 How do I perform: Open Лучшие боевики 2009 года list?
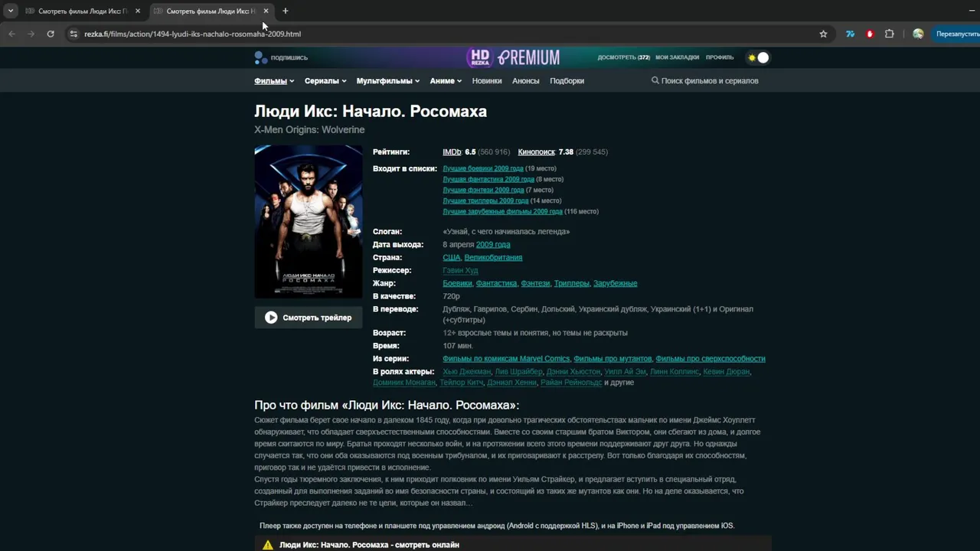(483, 168)
